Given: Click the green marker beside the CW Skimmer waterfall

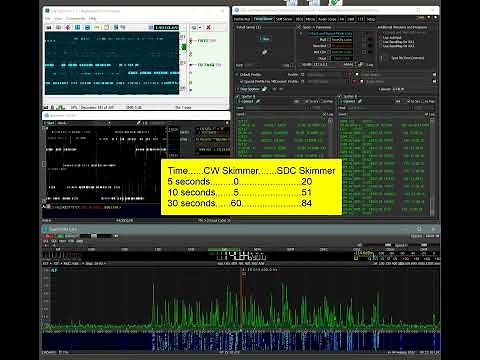Looking at the screenshot, I should tap(184, 47).
